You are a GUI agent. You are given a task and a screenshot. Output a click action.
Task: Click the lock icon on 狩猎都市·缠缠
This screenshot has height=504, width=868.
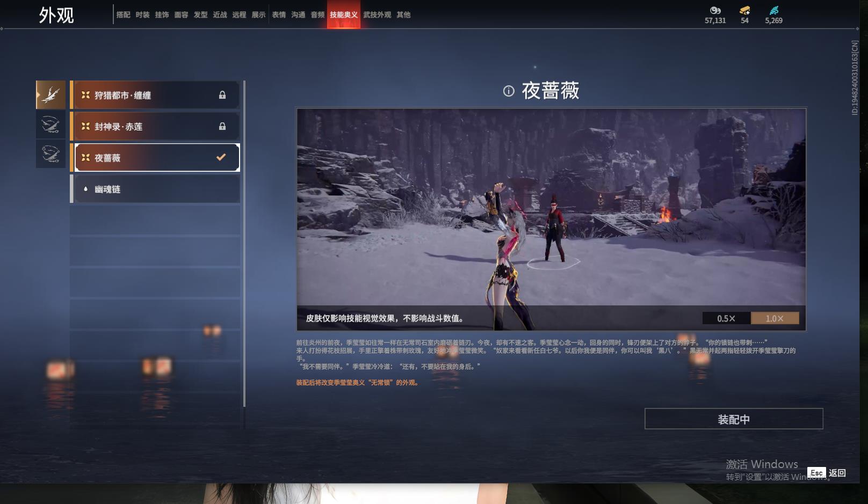click(222, 95)
